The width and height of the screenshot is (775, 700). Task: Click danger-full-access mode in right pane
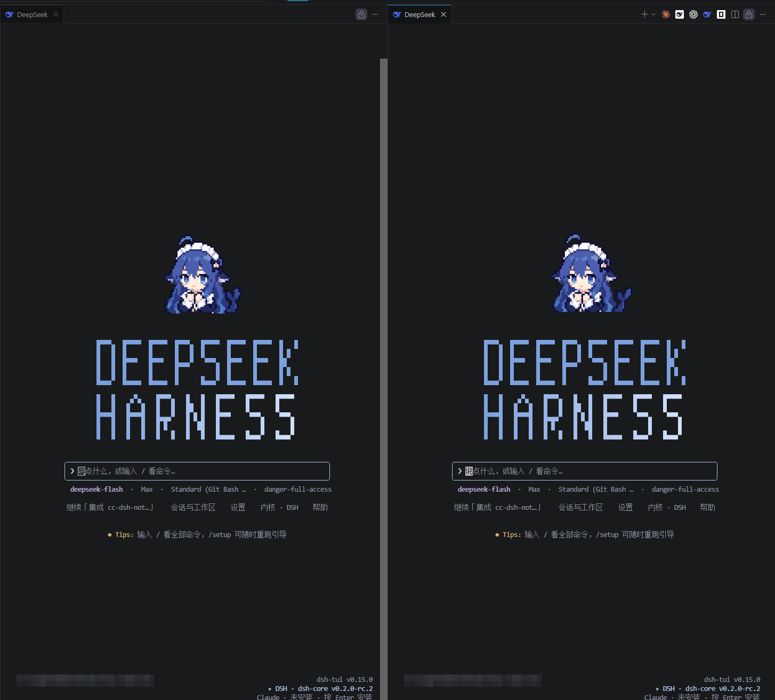[x=685, y=489]
